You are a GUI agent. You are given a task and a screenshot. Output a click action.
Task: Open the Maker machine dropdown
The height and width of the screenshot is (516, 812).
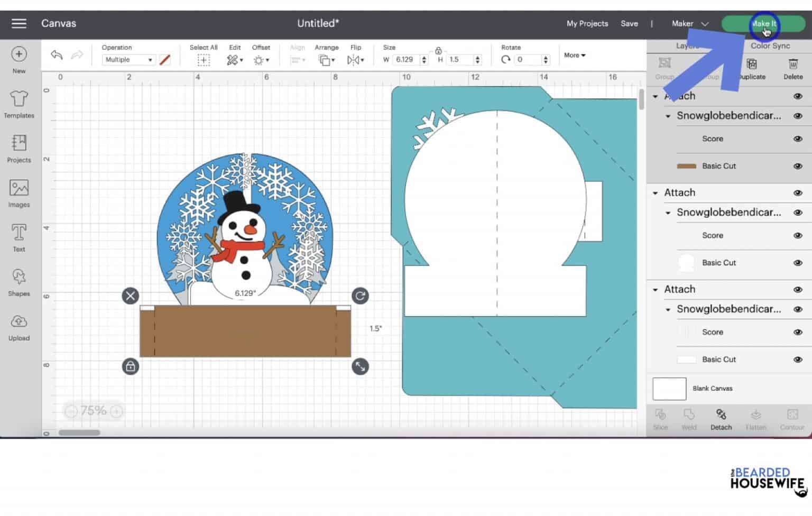[689, 23]
